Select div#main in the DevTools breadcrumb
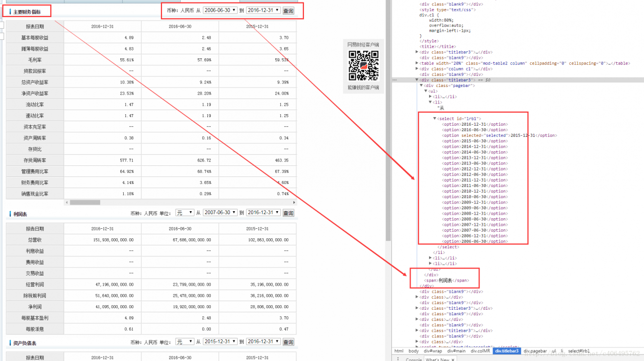The width and height of the screenshot is (644, 361). 456,351
